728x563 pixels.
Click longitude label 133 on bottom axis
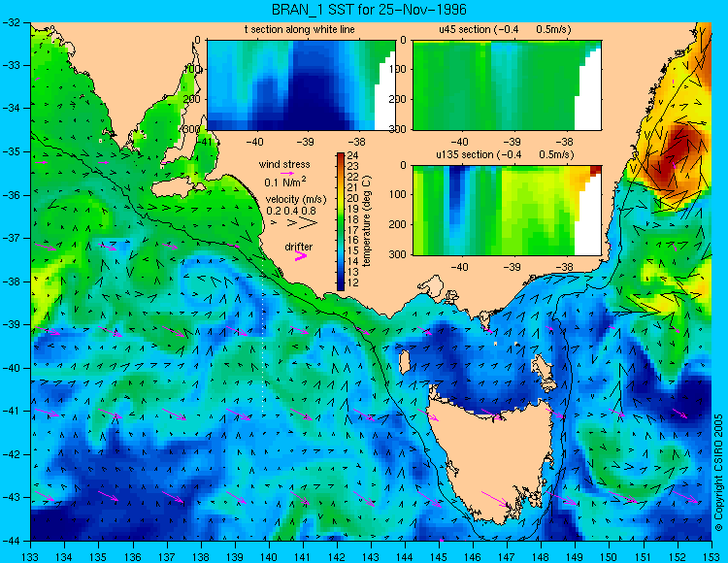[x=31, y=557]
